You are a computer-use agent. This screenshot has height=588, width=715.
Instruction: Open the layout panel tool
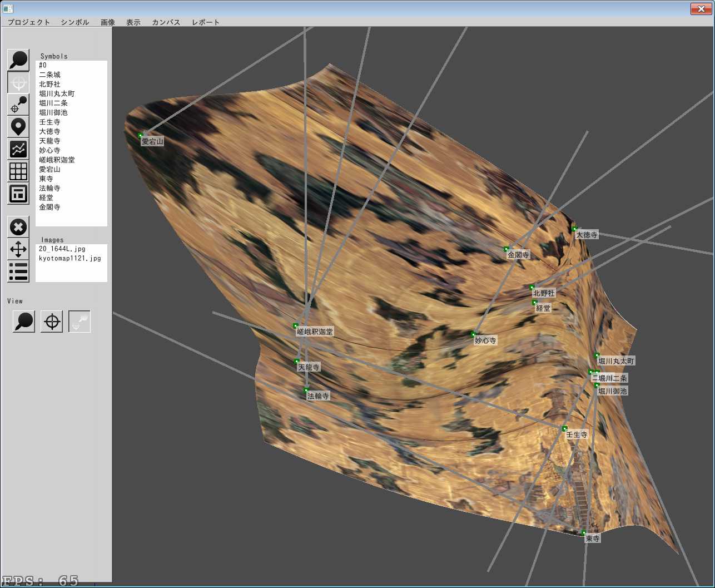[18, 194]
